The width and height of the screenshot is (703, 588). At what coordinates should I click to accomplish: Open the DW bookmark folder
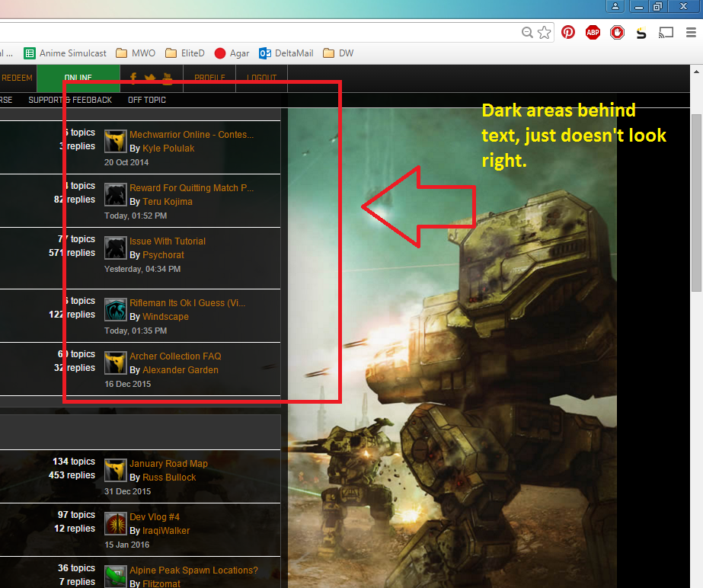point(338,53)
